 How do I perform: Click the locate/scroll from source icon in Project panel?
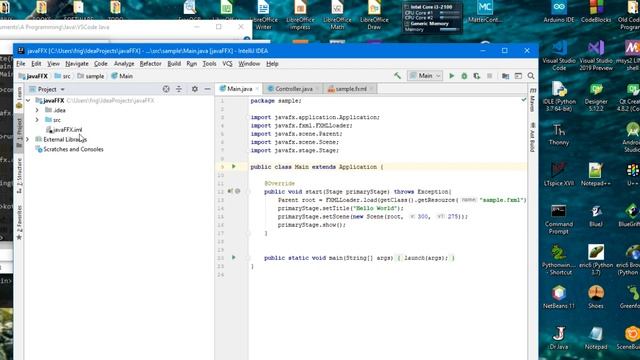click(x=166, y=89)
